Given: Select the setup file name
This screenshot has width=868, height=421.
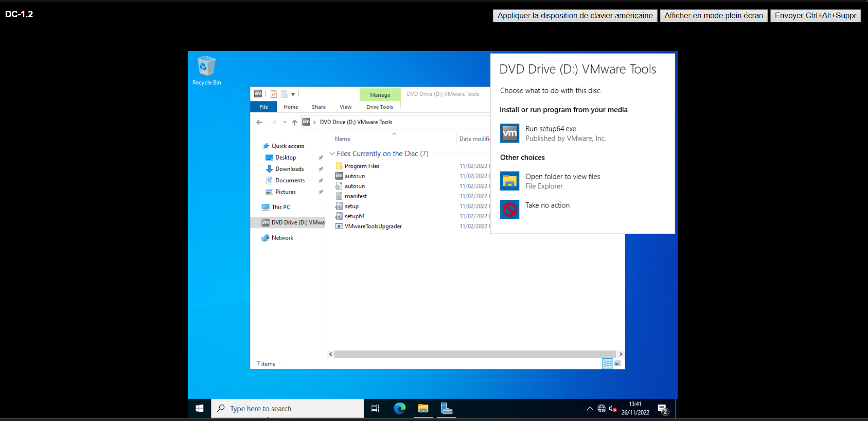Looking at the screenshot, I should (352, 206).
